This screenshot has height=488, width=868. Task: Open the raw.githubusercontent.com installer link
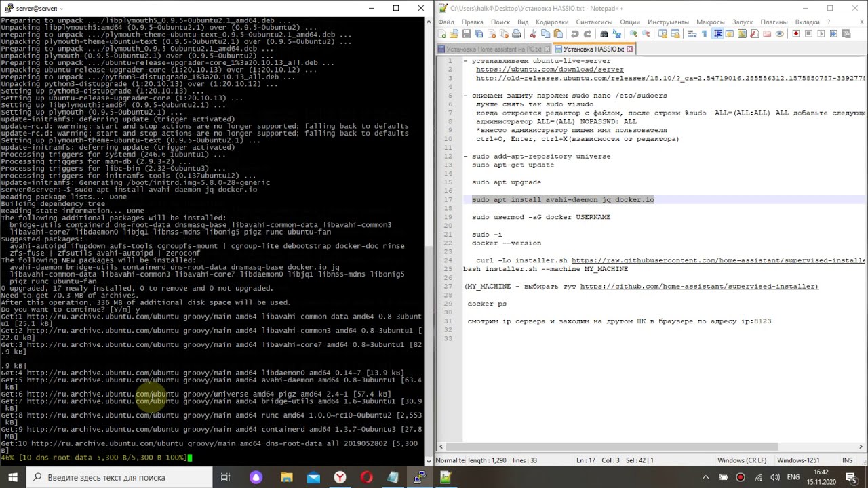click(x=718, y=260)
